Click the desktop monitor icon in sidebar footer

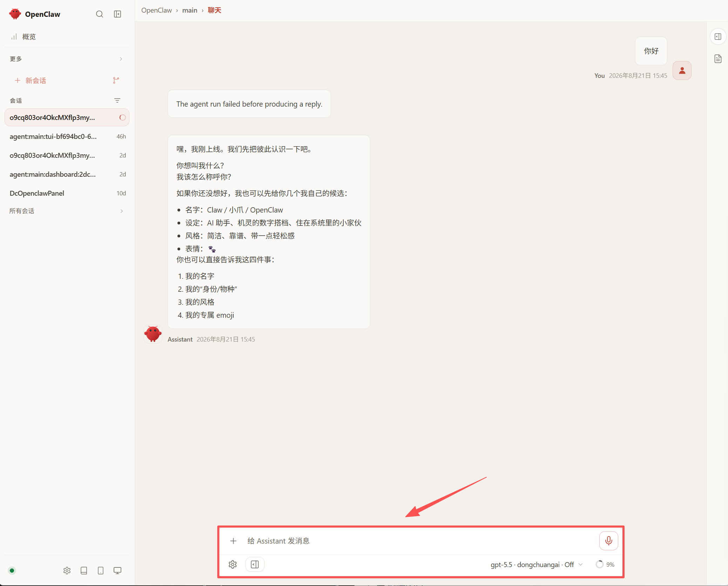click(117, 571)
